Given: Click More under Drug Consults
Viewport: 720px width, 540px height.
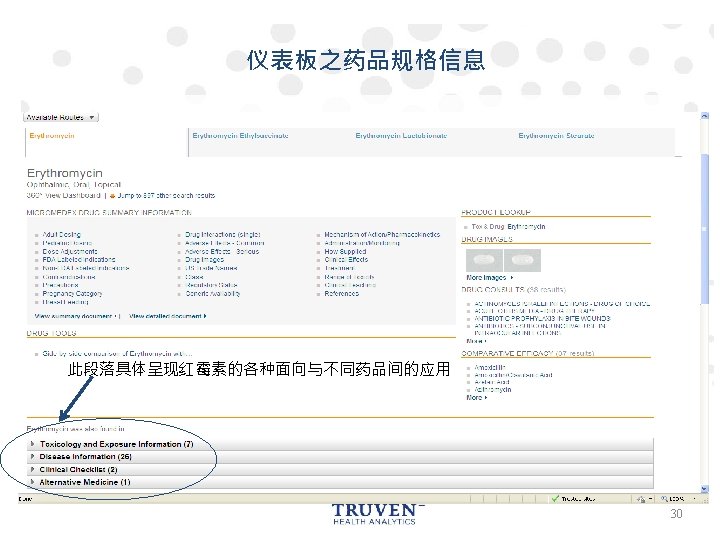Looking at the screenshot, I should click(x=476, y=341).
